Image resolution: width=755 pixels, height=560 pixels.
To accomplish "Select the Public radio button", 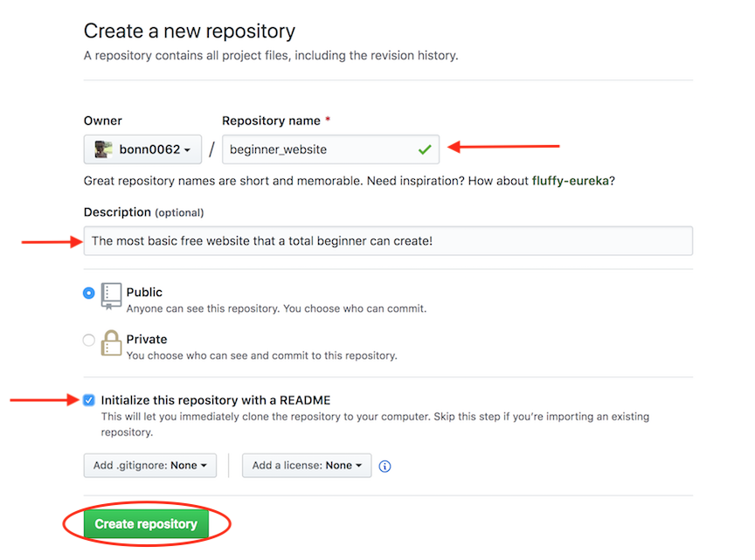I will click(x=89, y=294).
